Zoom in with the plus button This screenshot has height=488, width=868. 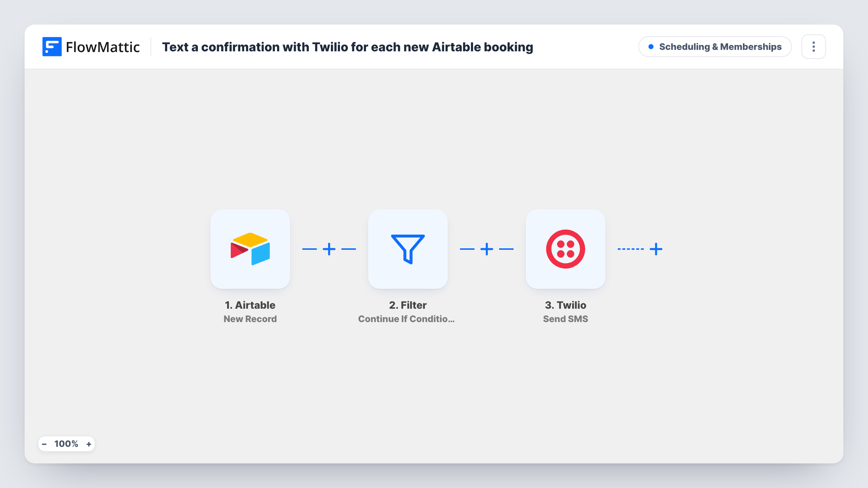[89, 444]
